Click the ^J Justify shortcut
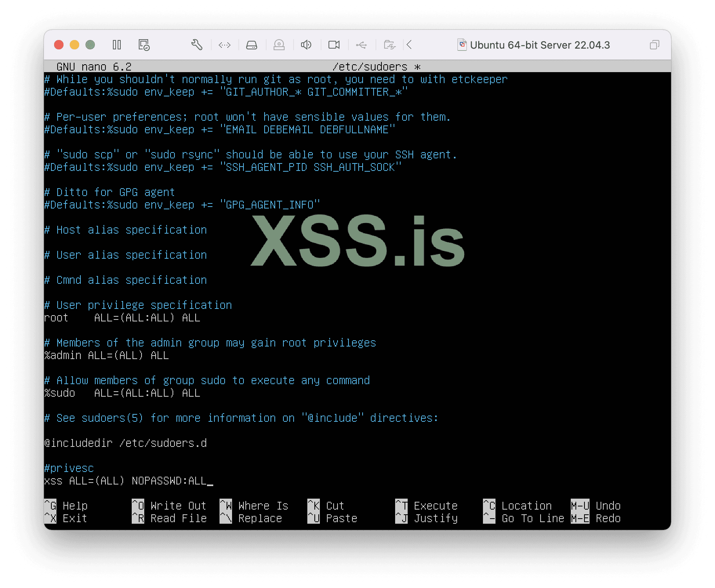This screenshot has width=715, height=588. coord(426,518)
